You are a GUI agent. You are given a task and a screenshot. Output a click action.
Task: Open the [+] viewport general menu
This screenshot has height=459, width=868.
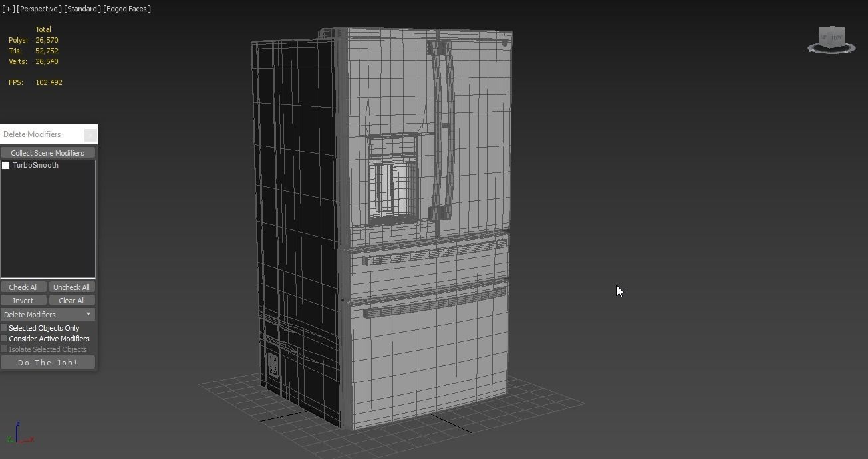(8, 9)
